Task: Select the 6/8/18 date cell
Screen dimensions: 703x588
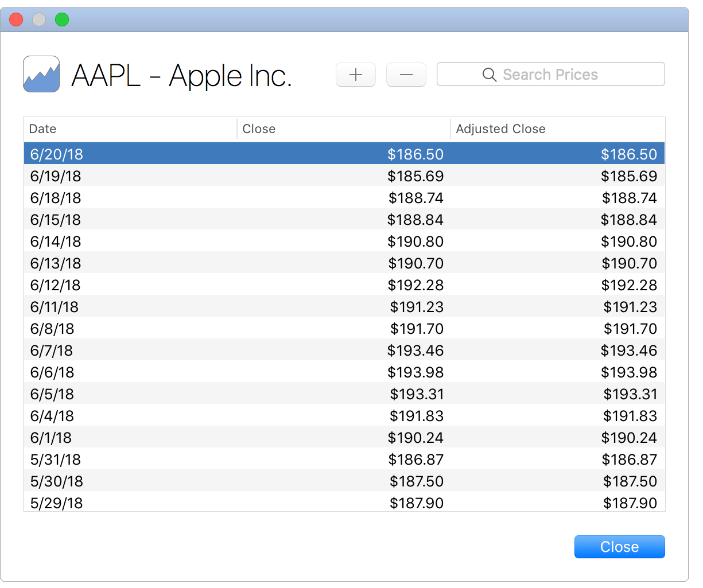Action: click(x=52, y=329)
